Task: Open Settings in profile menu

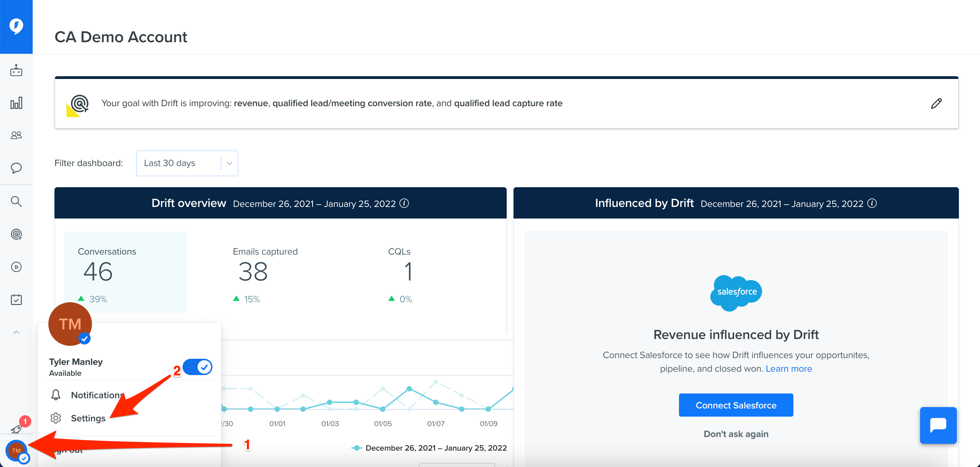Action: click(x=88, y=418)
